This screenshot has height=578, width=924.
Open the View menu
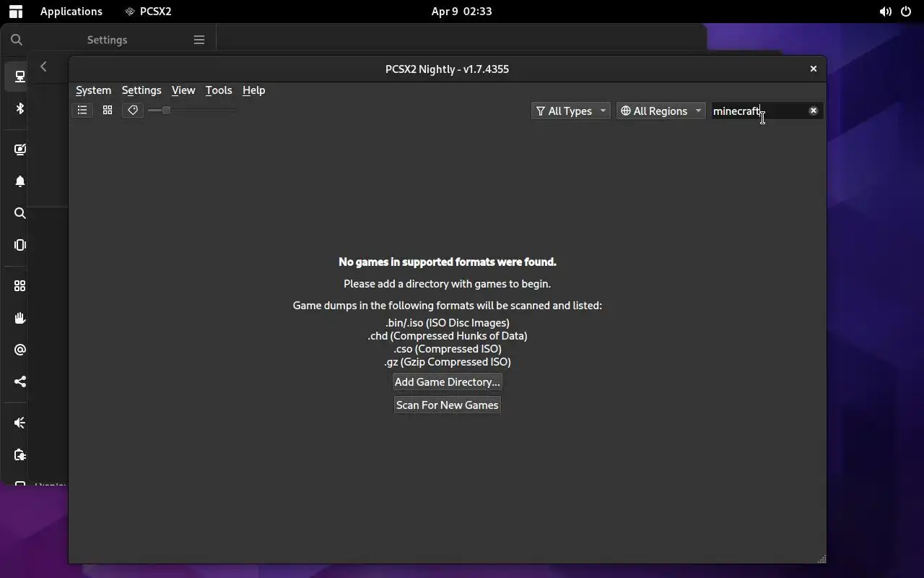(183, 90)
